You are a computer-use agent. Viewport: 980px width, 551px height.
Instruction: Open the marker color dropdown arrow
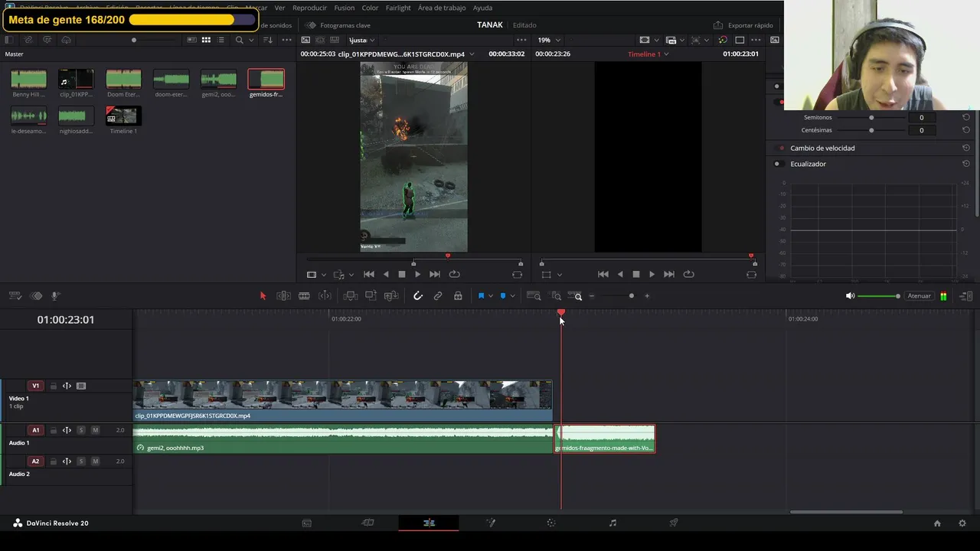512,296
